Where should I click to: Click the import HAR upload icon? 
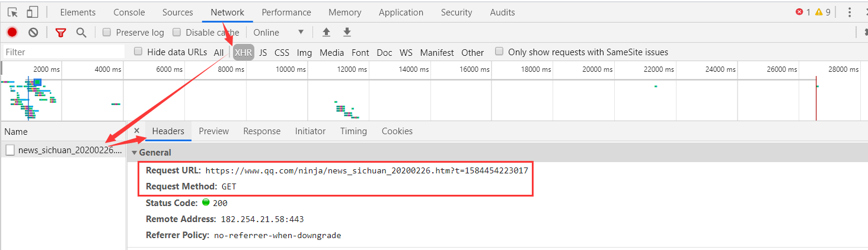coord(326,33)
